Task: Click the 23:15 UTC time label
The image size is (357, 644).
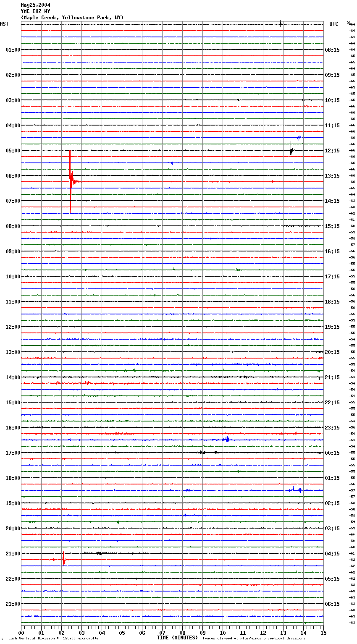Action: pyautogui.click(x=332, y=428)
